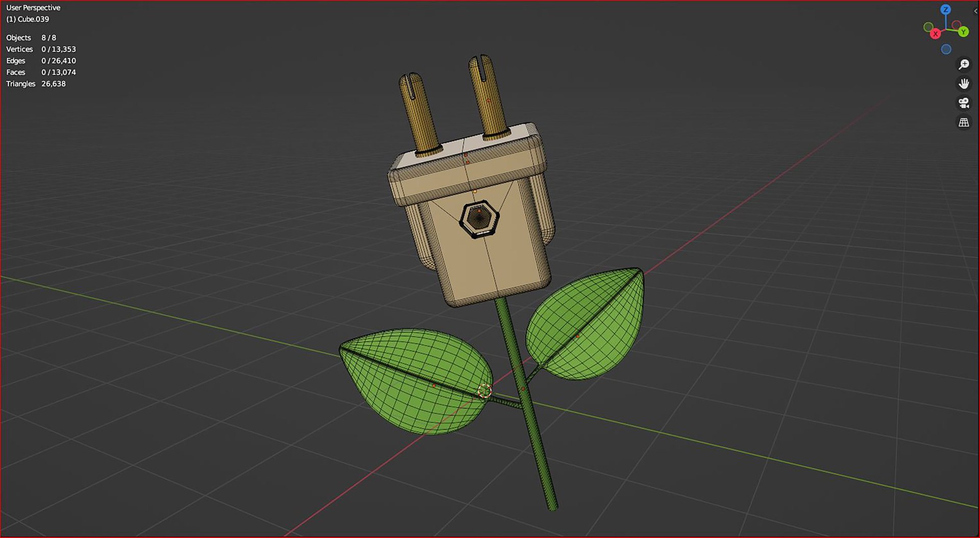
Task: Click the blue Z axis gizmo handle
Action: pos(946,10)
